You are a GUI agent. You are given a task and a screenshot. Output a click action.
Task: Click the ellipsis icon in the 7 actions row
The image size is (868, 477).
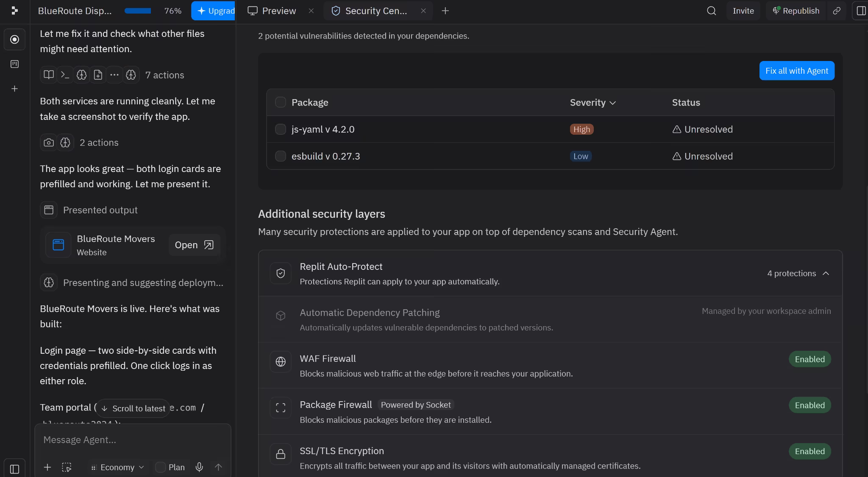click(x=114, y=75)
